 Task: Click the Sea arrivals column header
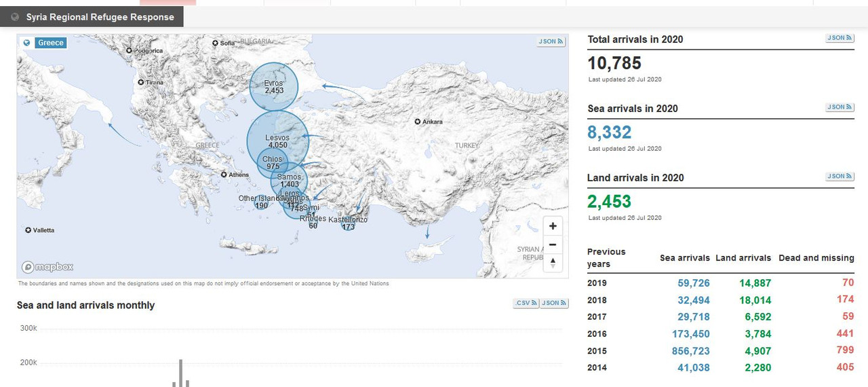685,258
